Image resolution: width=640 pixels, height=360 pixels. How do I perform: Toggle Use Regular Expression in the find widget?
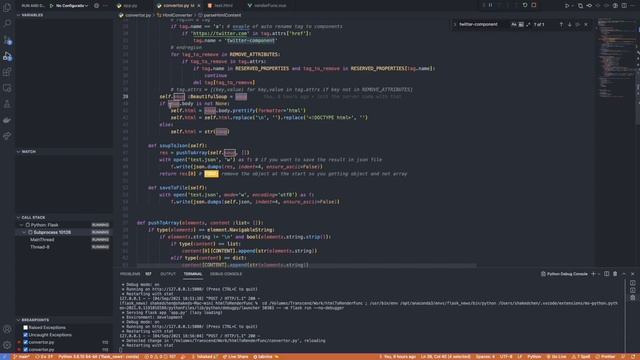click(528, 24)
